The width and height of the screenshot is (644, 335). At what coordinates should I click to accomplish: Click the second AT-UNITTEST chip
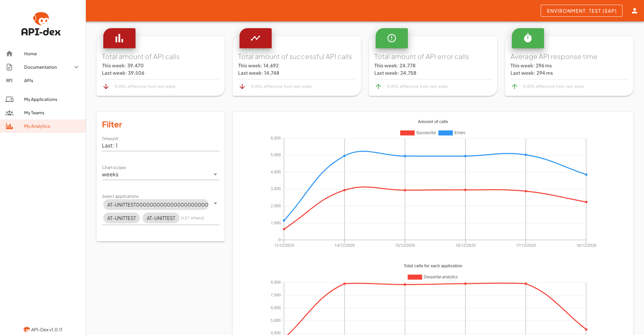tap(161, 218)
